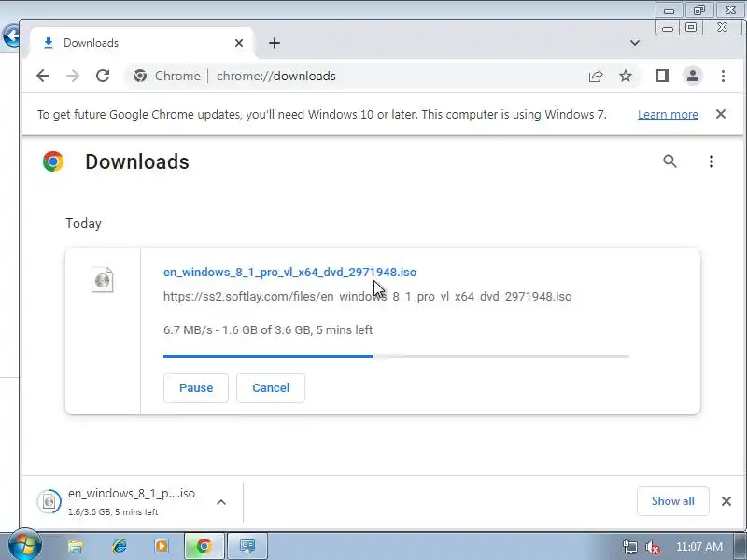Open the en_windows_8_1_pro_vl_x64 iso file link
The image size is (747, 560).
click(x=289, y=272)
